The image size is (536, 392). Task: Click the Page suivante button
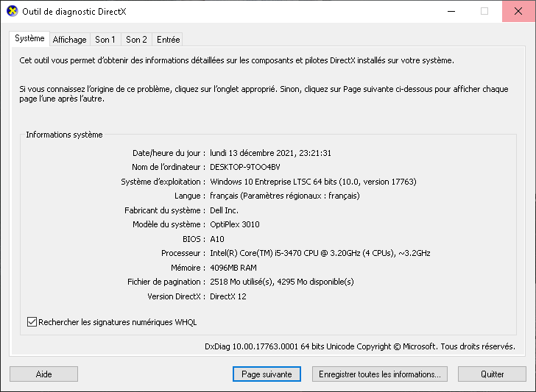[267, 374]
